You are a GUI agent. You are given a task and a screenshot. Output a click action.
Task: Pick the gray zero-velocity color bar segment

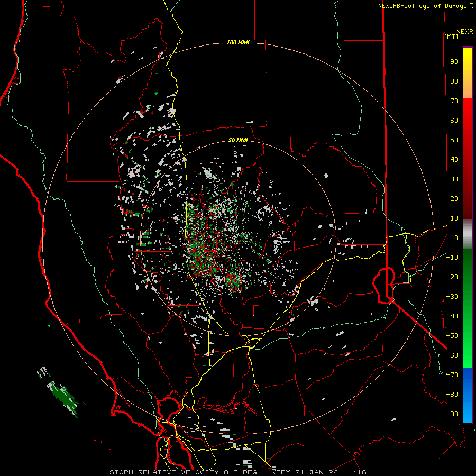tap(467, 234)
